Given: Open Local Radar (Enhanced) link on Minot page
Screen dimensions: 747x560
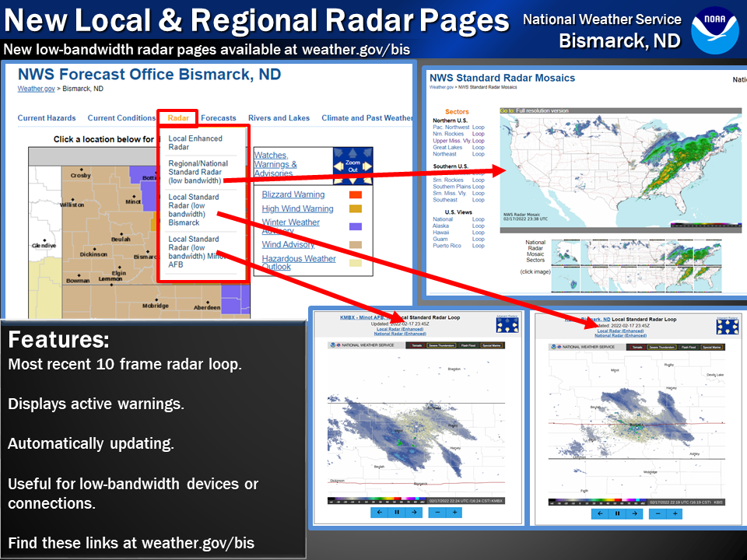Looking at the screenshot, I should point(400,329).
